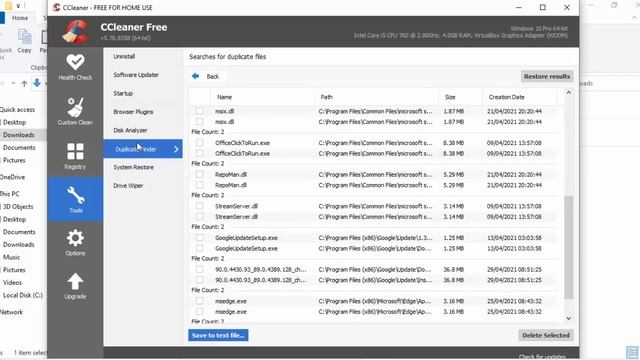Open the Uninstall tool

click(124, 56)
